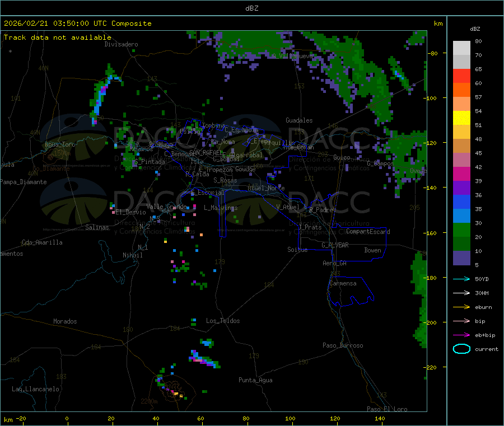Click the yellow eburn arrow icon
The width and height of the screenshot is (504, 426).
[461, 307]
